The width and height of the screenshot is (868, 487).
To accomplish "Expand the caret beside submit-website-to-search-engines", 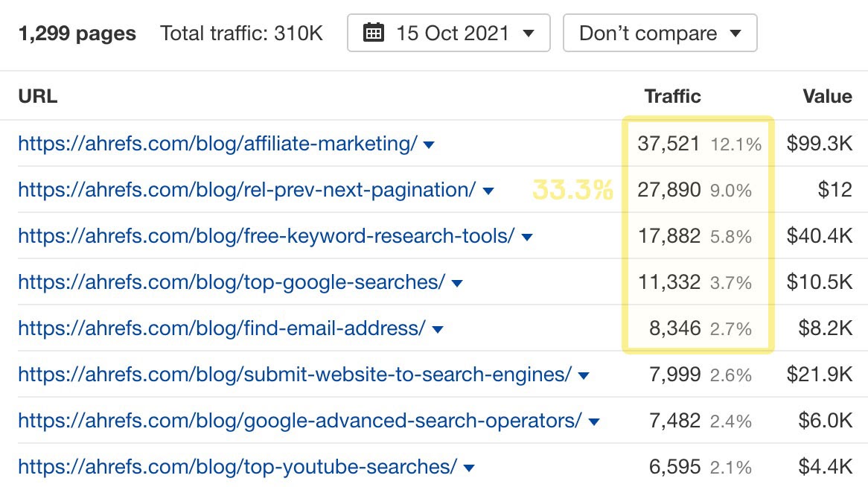I will tap(584, 375).
